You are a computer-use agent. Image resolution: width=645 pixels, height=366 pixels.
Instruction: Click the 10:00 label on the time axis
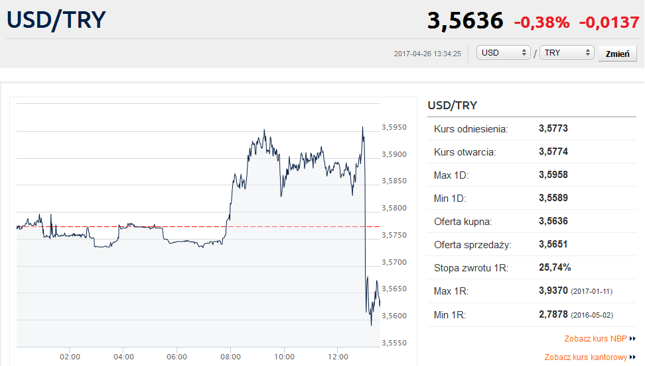(284, 357)
